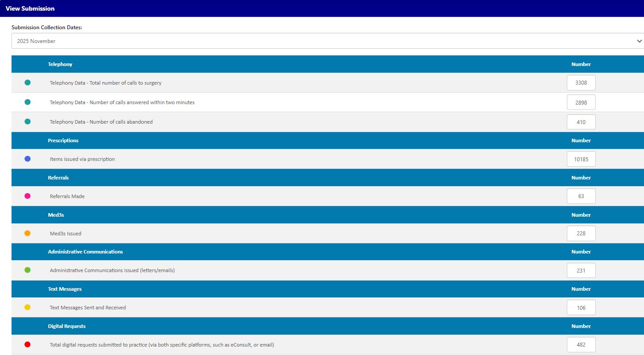Click the digital requests number field showing 482
Viewport: 644px width, 355px height.
[x=581, y=345]
